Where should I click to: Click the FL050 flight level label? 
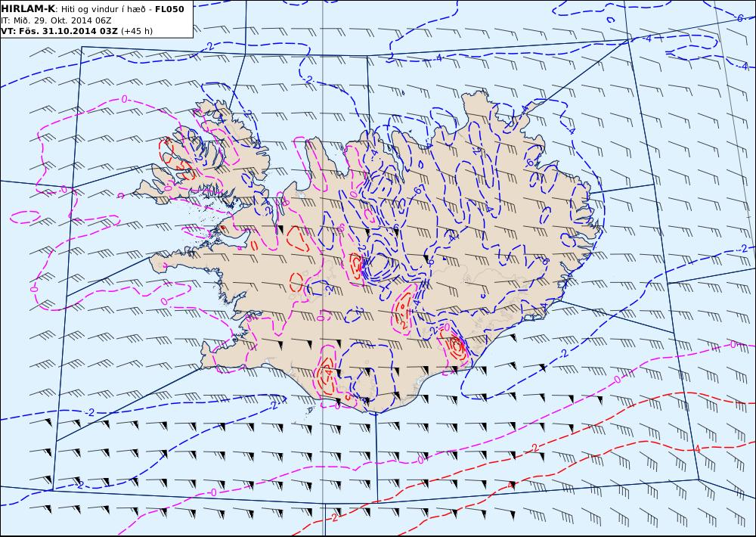[169, 9]
